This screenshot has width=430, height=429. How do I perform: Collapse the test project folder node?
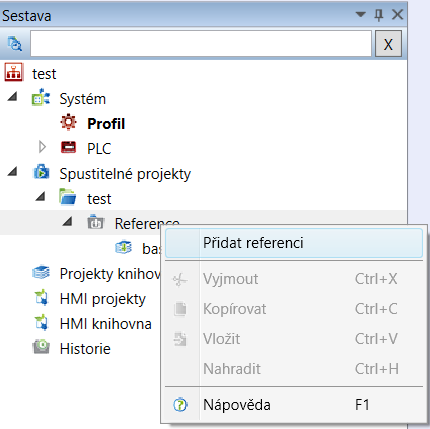(x=40, y=196)
